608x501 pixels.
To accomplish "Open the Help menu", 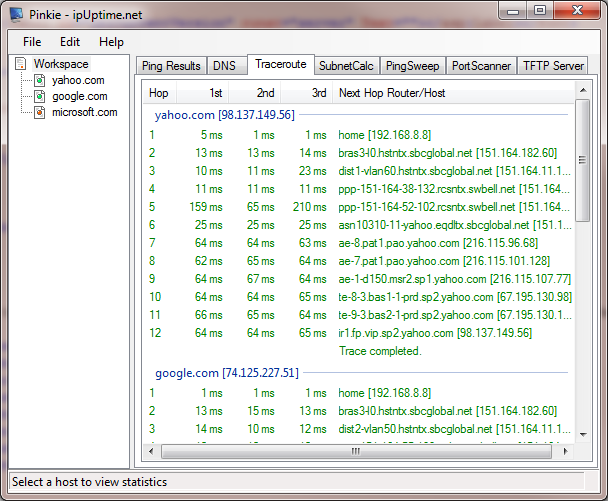I will click(111, 42).
